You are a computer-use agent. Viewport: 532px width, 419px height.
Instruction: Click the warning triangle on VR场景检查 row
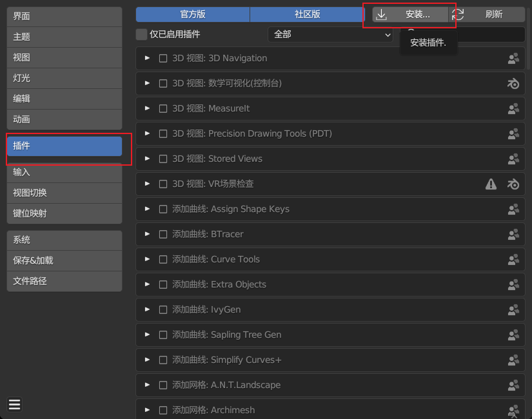(491, 184)
